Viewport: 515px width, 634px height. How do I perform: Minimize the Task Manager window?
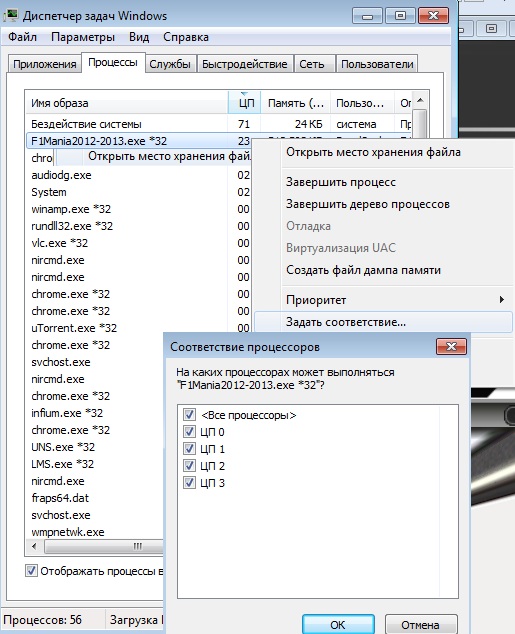point(367,16)
